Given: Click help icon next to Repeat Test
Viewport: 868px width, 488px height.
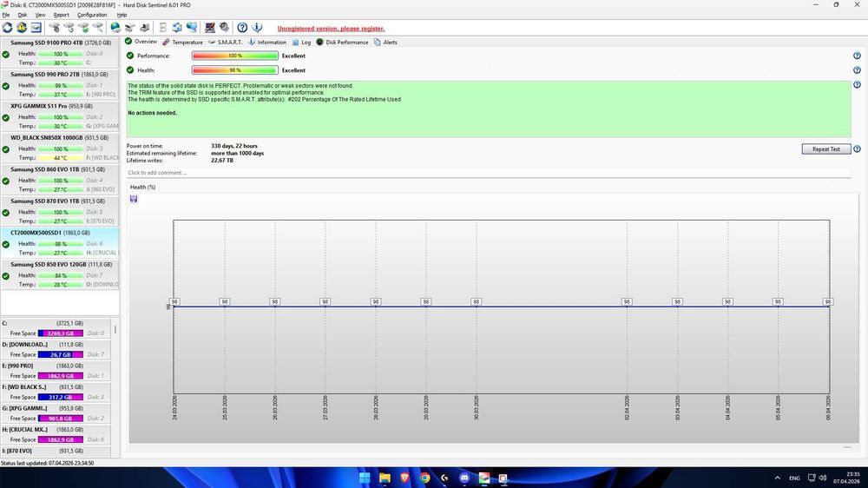Looking at the screenshot, I should (x=857, y=149).
